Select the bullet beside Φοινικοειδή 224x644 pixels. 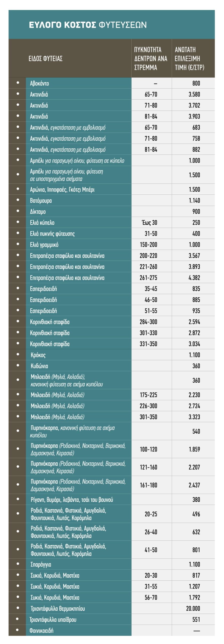[x=17, y=630]
